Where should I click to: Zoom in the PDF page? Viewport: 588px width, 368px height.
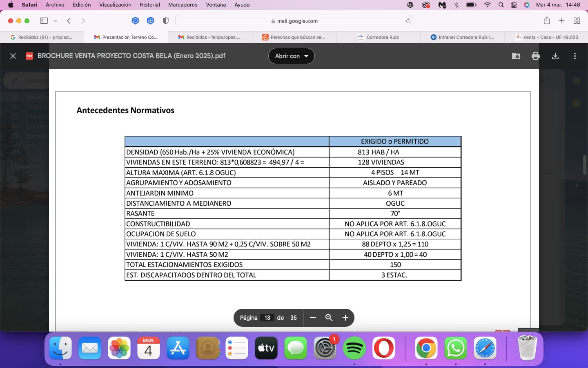pos(345,318)
